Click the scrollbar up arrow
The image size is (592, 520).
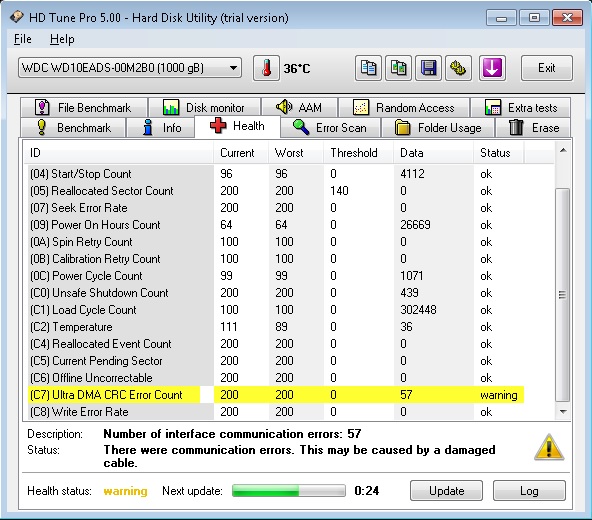[x=563, y=150]
